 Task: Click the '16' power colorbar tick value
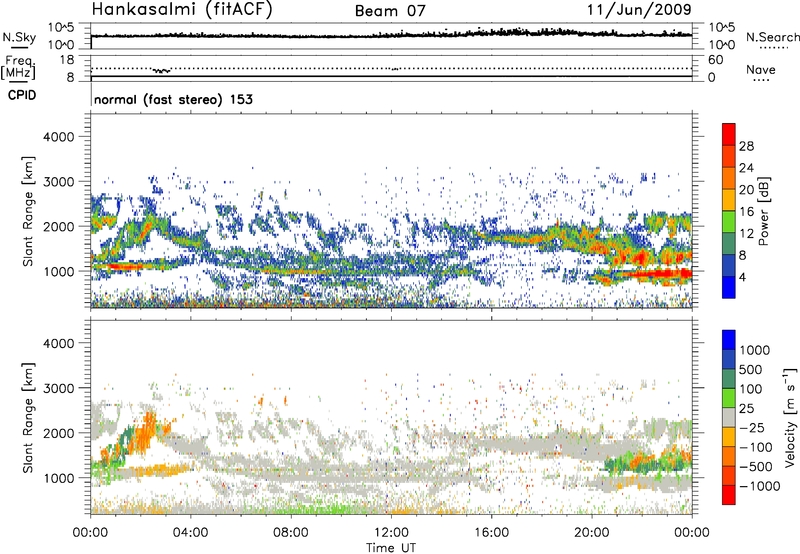pyautogui.click(x=746, y=211)
